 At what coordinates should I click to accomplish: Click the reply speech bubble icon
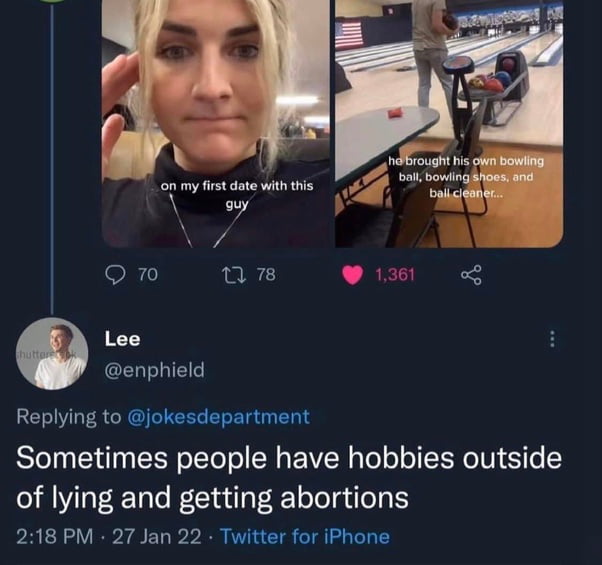point(116,275)
